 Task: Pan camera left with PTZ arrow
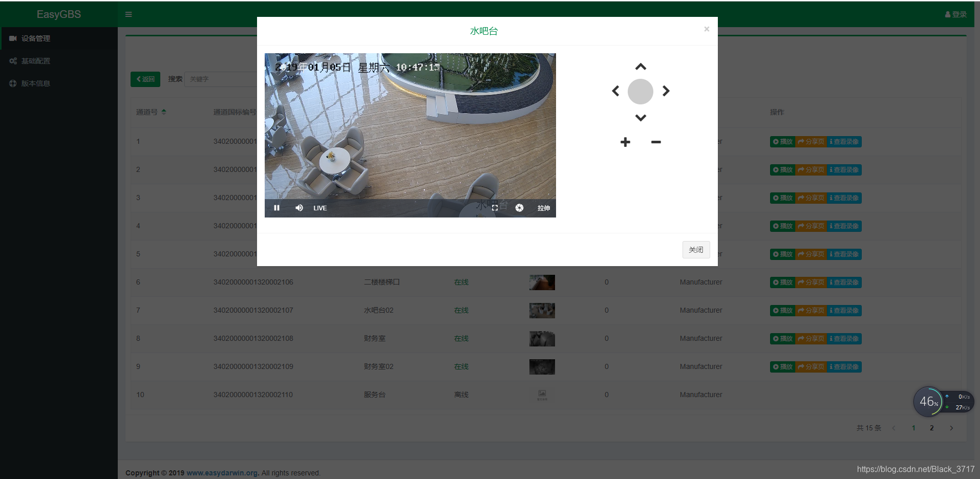click(x=615, y=91)
